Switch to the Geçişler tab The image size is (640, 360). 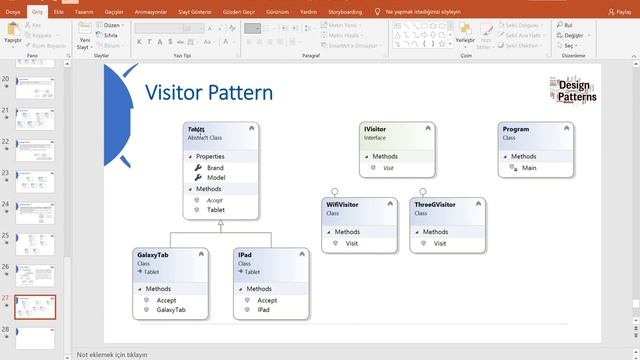click(114, 12)
